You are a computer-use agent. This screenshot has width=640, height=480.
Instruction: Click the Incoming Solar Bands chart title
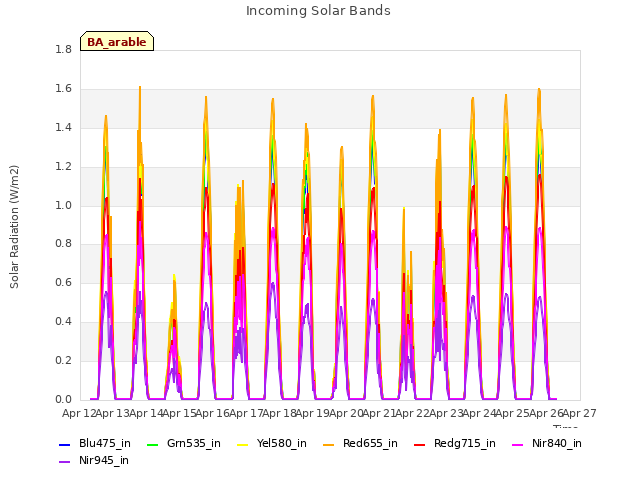[x=318, y=11]
